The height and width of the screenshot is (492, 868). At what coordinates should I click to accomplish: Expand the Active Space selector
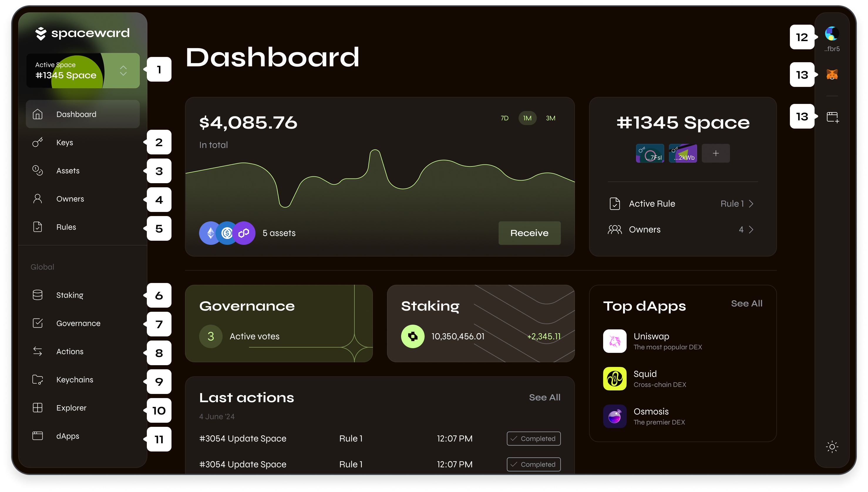[123, 70]
